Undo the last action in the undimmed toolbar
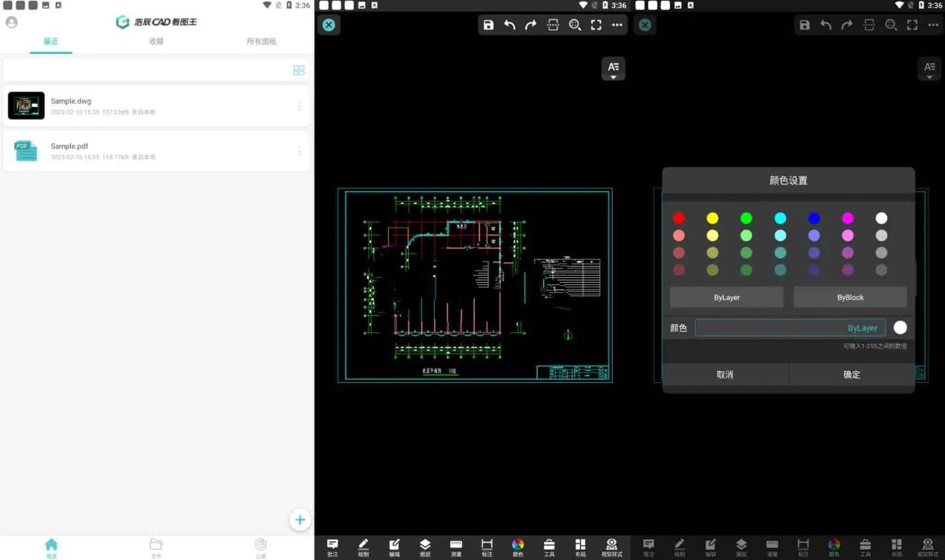 510,25
